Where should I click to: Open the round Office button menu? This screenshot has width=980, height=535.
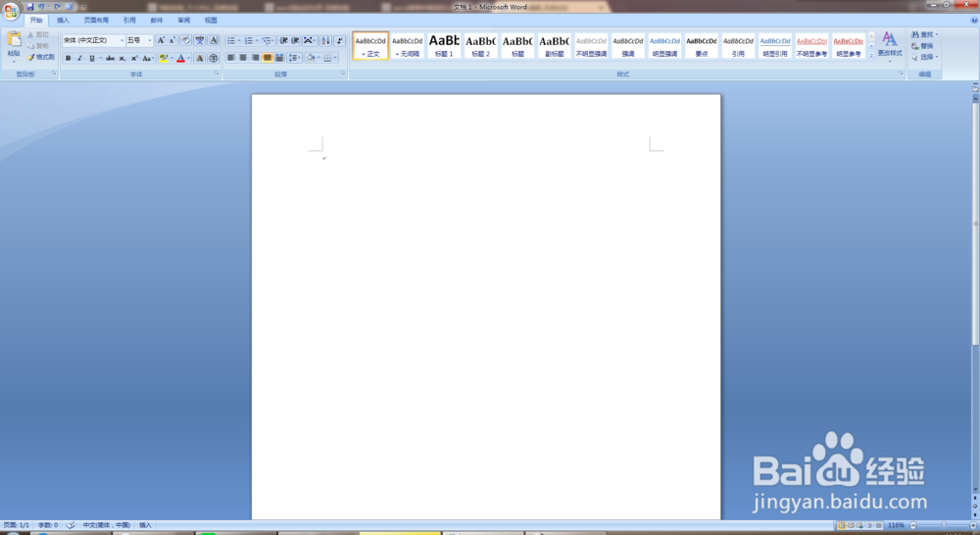pyautogui.click(x=11, y=11)
